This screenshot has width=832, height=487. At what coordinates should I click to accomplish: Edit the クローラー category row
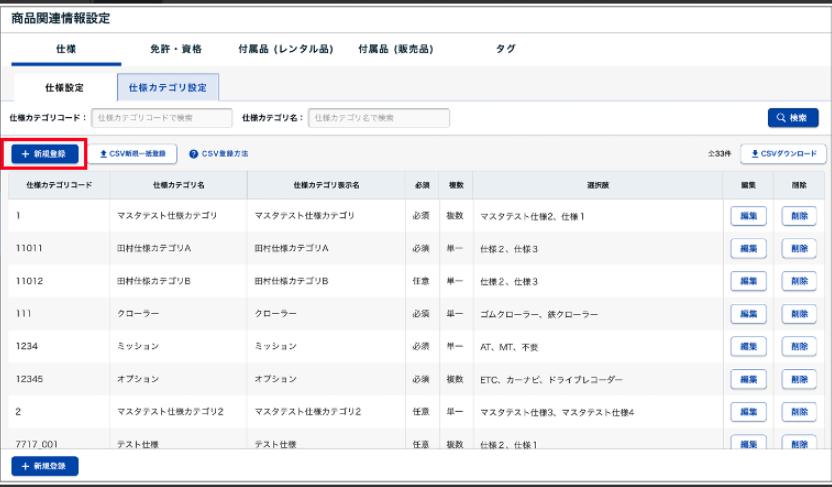point(748,314)
